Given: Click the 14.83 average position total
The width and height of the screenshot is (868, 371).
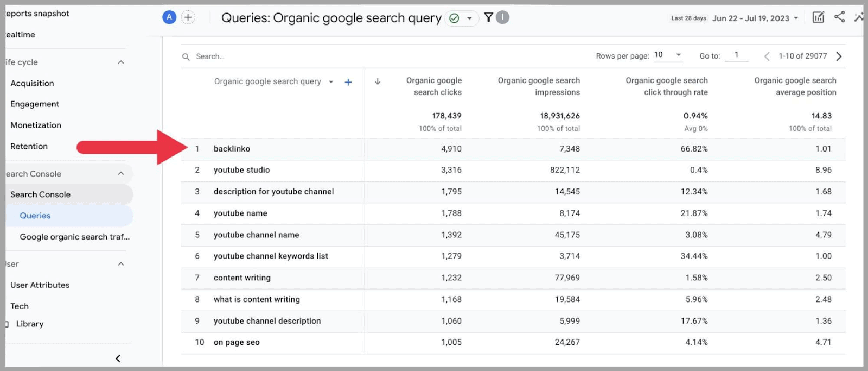Looking at the screenshot, I should click(821, 116).
